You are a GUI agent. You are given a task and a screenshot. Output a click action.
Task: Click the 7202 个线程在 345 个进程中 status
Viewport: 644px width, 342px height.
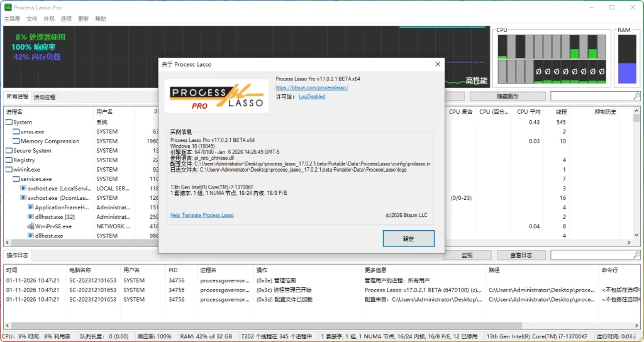[x=277, y=336]
